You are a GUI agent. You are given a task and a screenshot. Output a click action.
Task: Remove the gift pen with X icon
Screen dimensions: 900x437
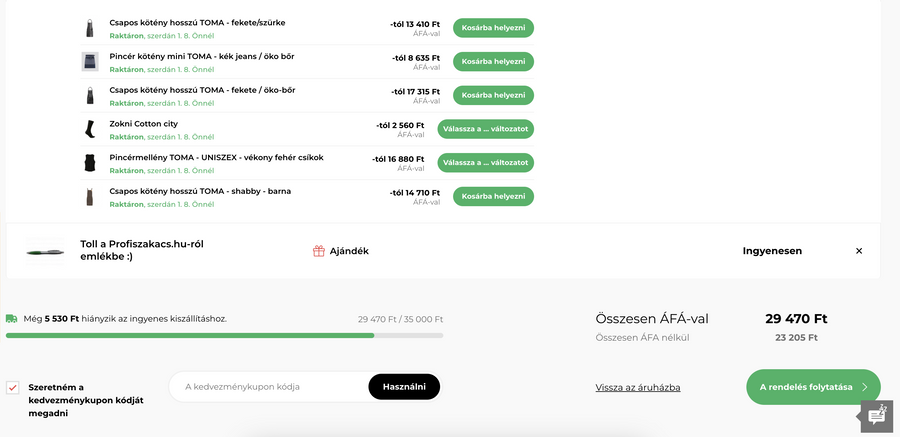coord(858,251)
